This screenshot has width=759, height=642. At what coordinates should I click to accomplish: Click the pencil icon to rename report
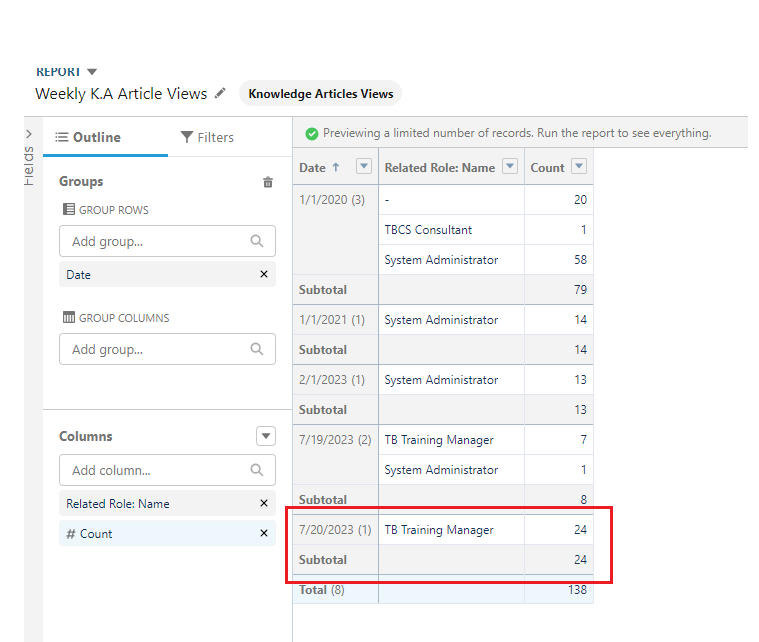pos(220,94)
